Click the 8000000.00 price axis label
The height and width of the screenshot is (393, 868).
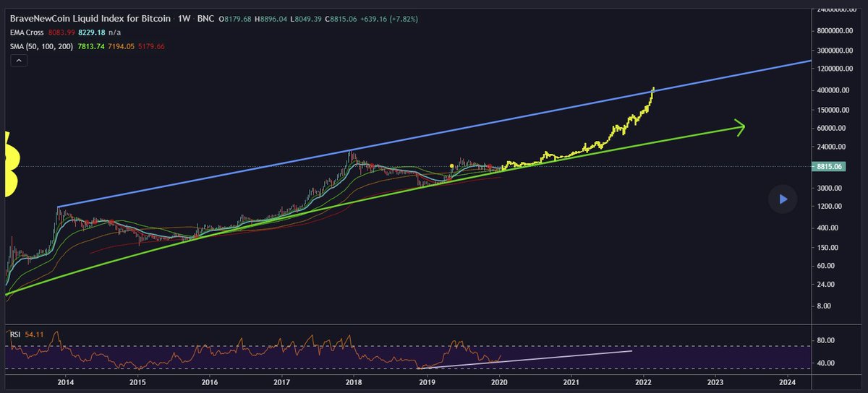[x=835, y=30]
